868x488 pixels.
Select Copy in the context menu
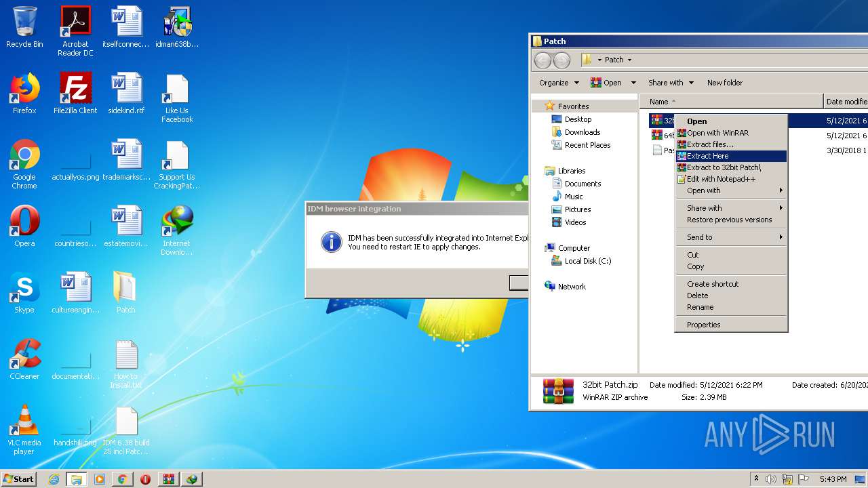click(731, 266)
